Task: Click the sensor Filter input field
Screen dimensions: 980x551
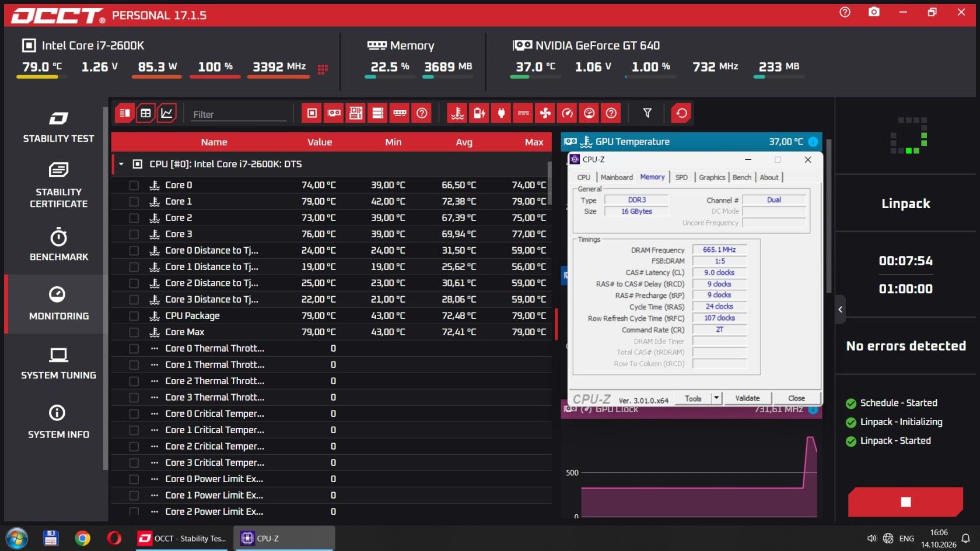Action: (x=239, y=114)
